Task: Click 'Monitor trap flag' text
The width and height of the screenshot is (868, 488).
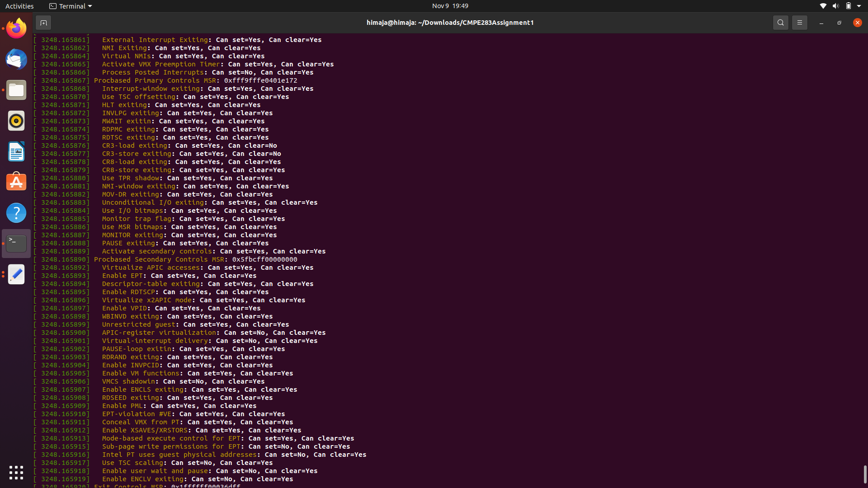Action: click(x=137, y=219)
